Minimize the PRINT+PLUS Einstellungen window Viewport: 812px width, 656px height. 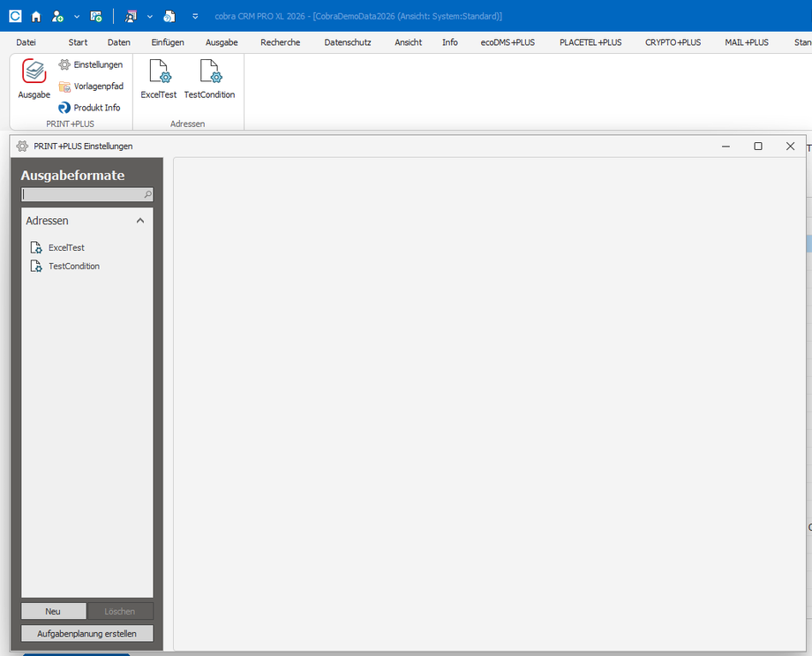pyautogui.click(x=726, y=147)
